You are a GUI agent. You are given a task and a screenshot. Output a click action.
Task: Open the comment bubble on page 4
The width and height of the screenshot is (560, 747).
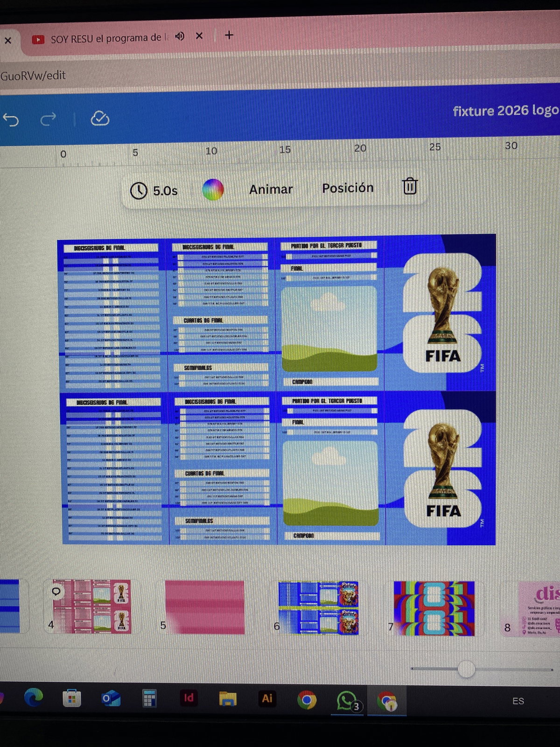click(x=56, y=592)
